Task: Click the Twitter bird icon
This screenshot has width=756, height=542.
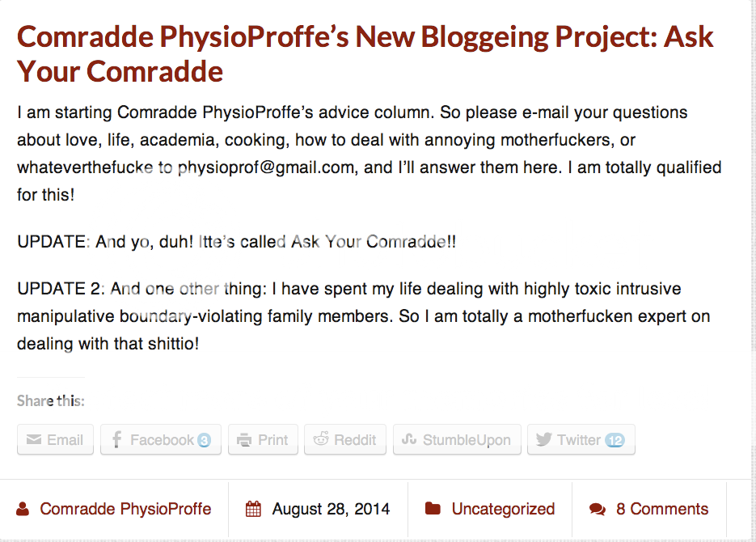Action: tap(543, 439)
